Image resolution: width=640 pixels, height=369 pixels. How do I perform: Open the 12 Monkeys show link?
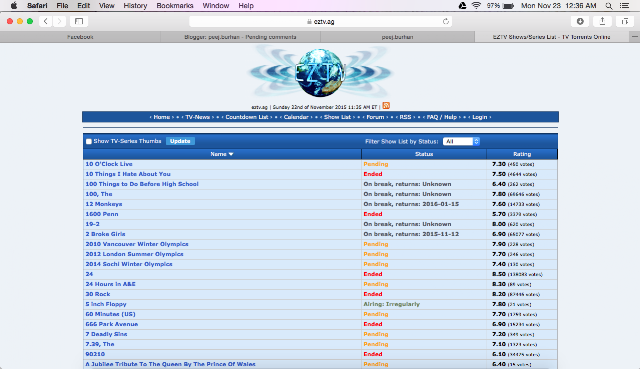click(x=104, y=204)
